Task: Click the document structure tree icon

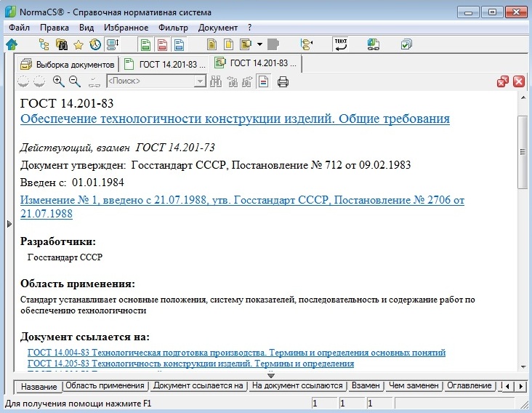Action: click(x=307, y=44)
